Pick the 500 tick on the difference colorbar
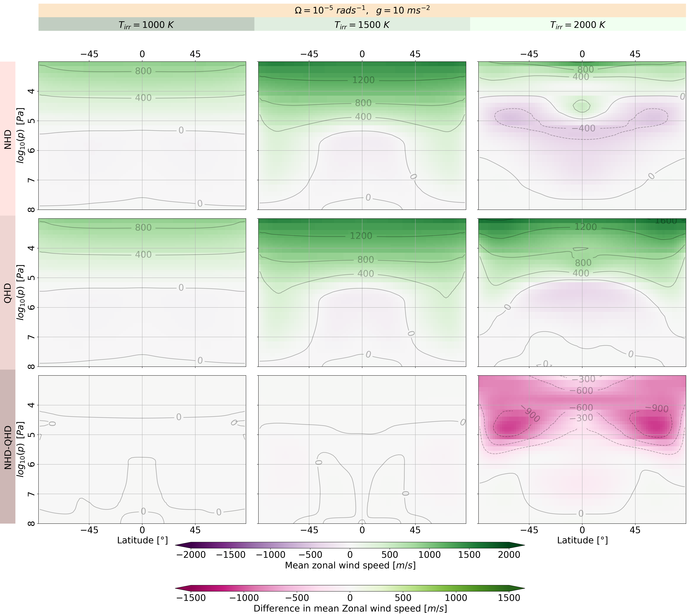 tap(403, 598)
